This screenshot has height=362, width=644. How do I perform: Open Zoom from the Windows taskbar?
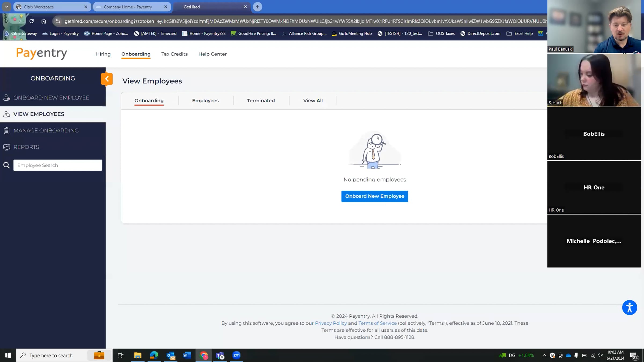(236, 355)
